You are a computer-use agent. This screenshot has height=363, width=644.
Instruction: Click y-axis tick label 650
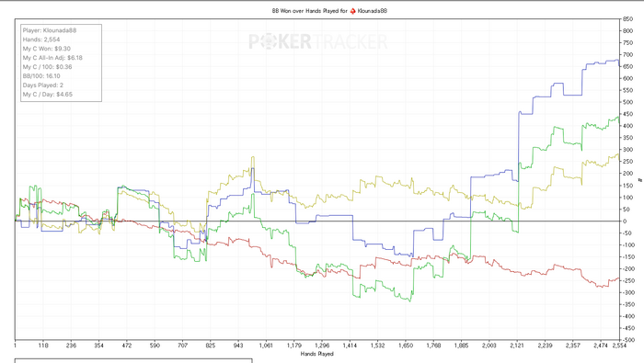[x=627, y=66]
